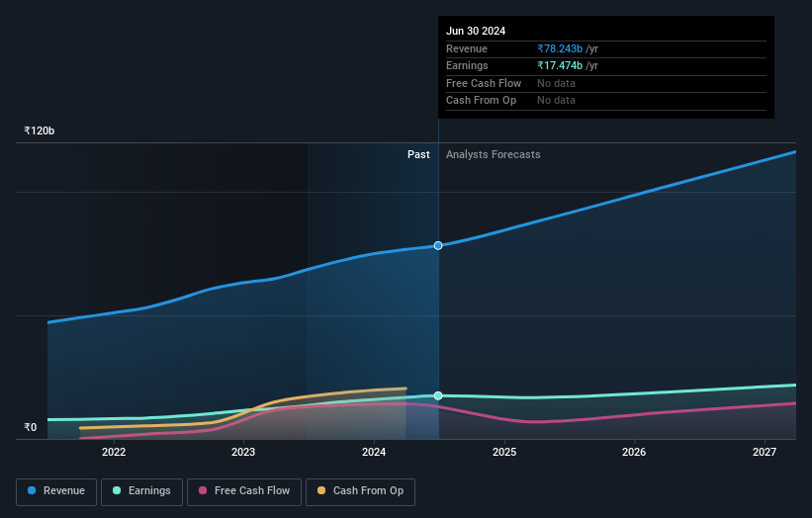Click the Jun 30 2024 tooltip date

[x=476, y=31]
